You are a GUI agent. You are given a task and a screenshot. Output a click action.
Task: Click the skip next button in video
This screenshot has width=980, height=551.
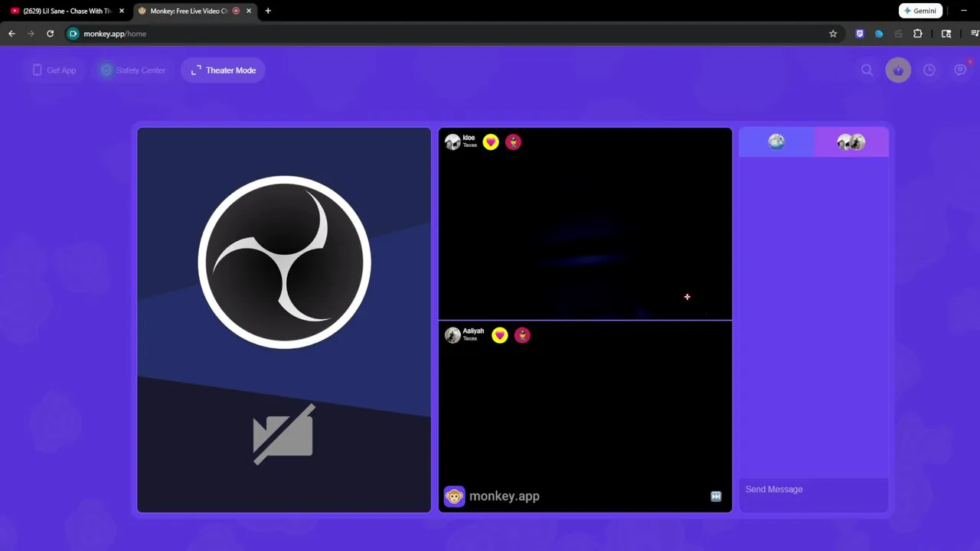tap(716, 497)
